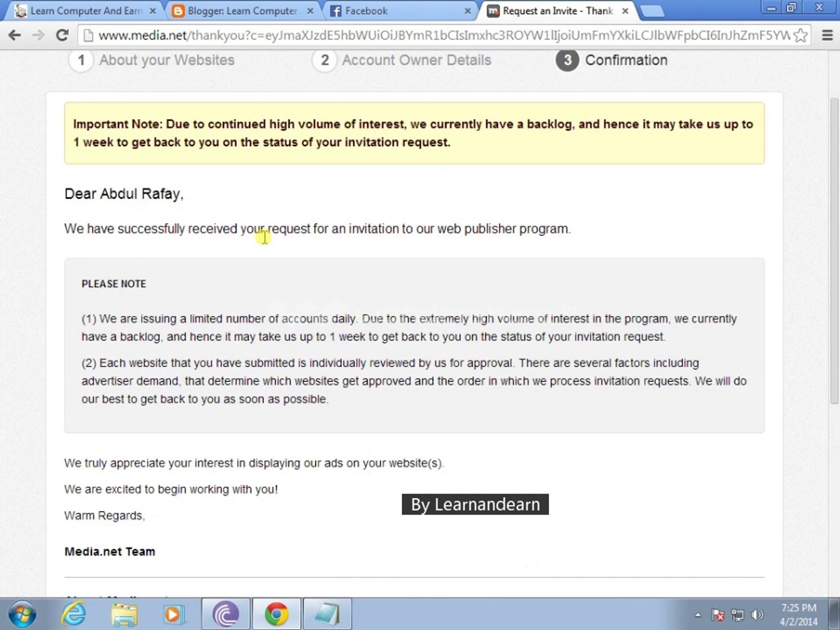Switch to Learn Computer And Earn tab
Image resolution: width=840 pixels, height=630 pixels.
point(86,10)
